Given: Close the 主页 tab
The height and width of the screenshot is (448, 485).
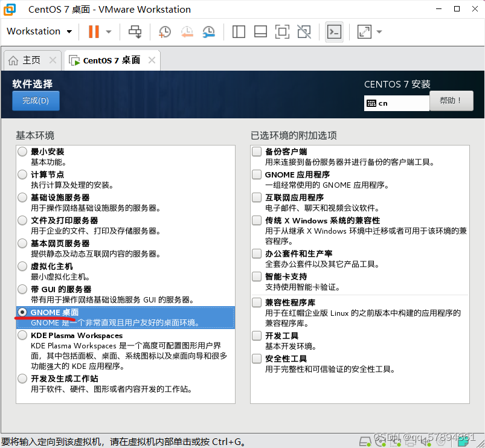Looking at the screenshot, I should (x=53, y=60).
